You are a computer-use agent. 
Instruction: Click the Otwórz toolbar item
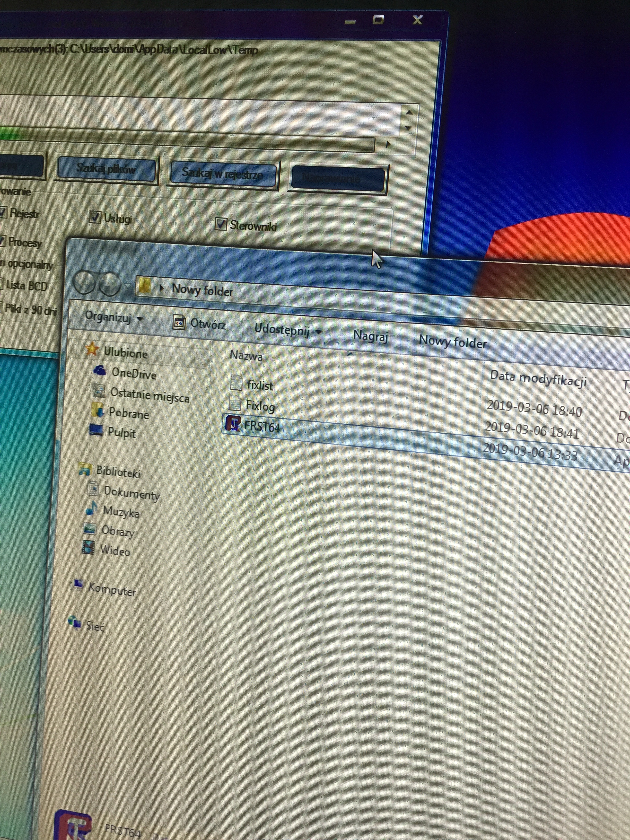click(x=199, y=323)
